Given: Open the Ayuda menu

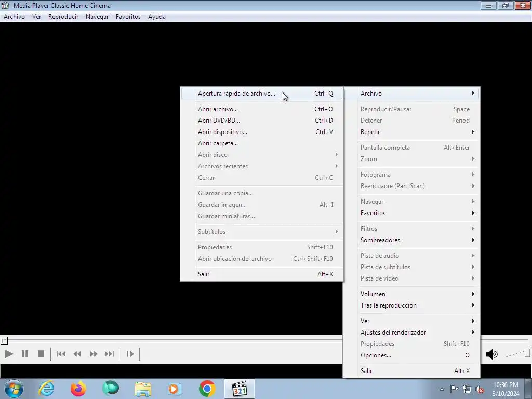Looking at the screenshot, I should point(157,17).
